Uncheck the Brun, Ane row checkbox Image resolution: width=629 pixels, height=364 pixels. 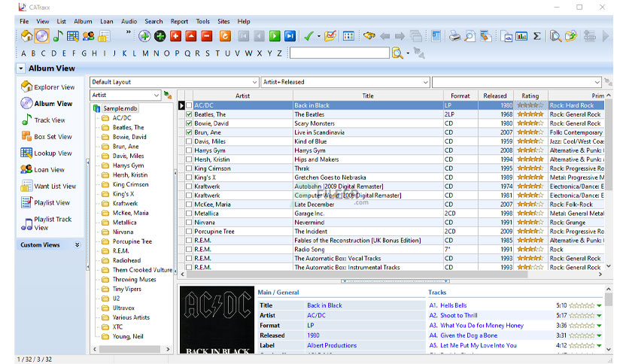point(189,132)
